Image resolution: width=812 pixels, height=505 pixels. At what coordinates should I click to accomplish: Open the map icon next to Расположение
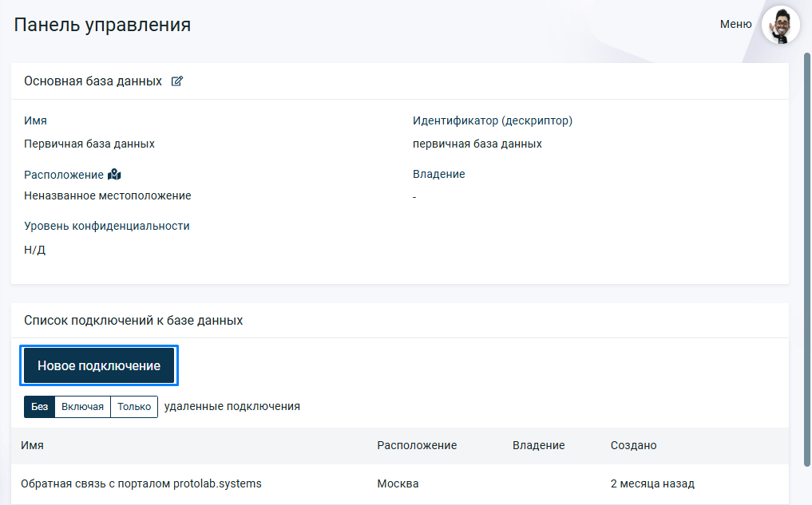pos(114,175)
